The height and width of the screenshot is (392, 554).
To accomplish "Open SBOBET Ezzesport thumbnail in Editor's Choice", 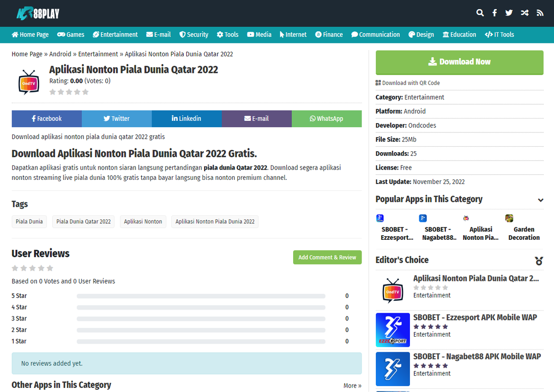I will coord(393,330).
